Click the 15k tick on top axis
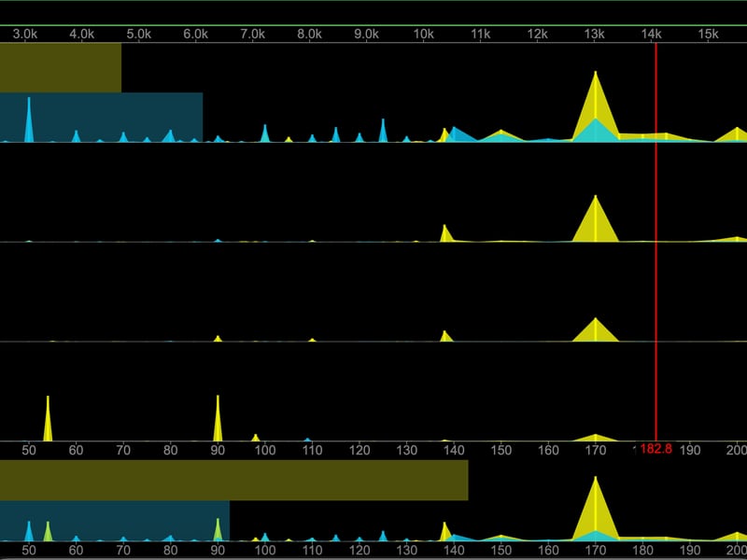 (709, 35)
